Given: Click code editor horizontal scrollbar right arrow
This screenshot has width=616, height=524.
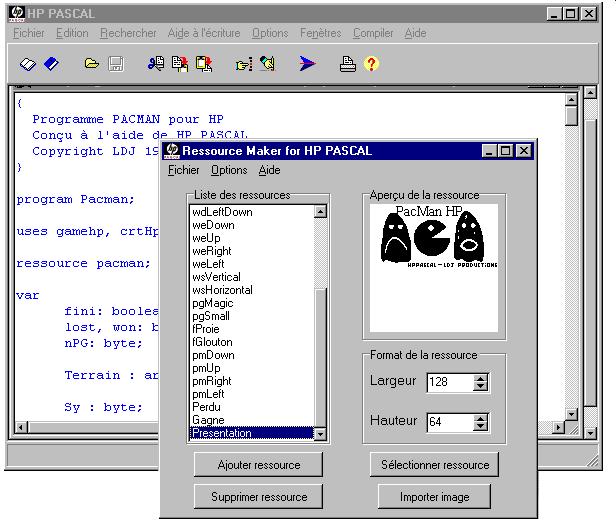Looking at the screenshot, I should click(558, 427).
